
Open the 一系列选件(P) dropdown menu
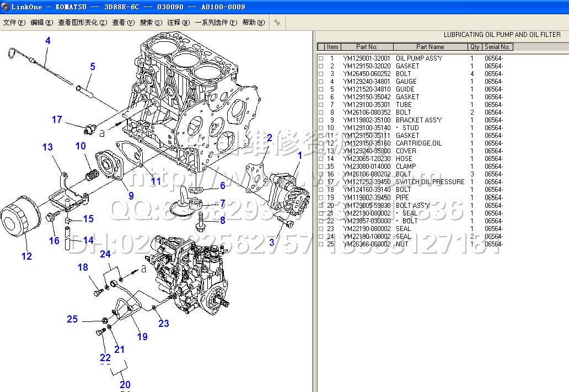(x=216, y=23)
